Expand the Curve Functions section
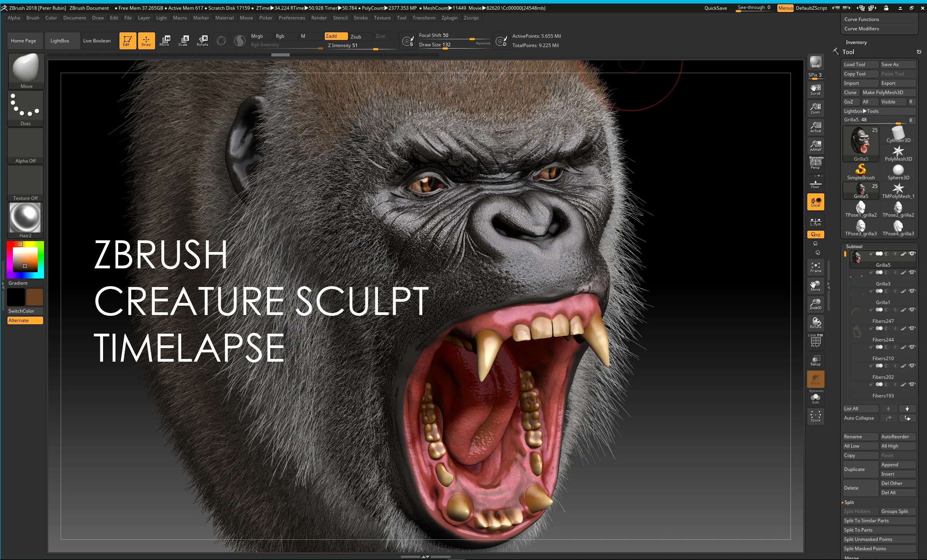Viewport: 927px width, 560px height. tap(861, 19)
